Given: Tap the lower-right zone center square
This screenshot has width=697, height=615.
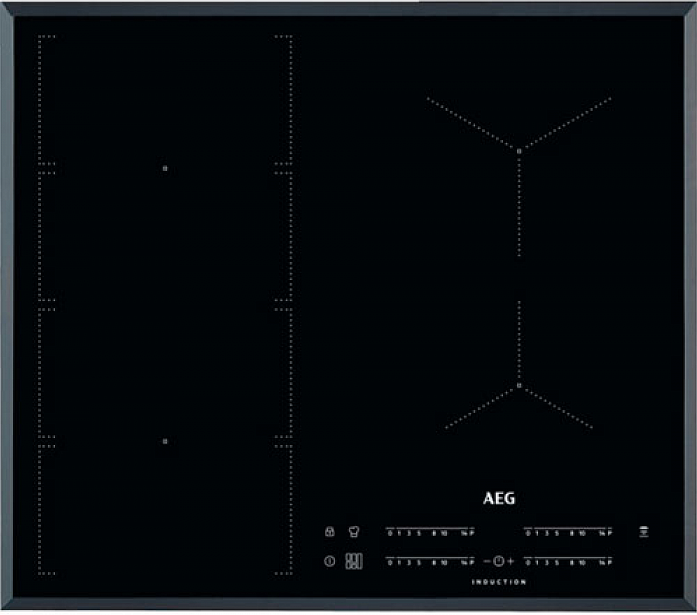Looking at the screenshot, I should pos(519,385).
